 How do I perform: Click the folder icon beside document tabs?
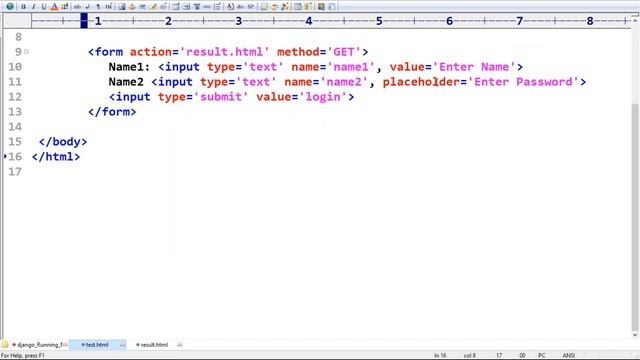point(5,344)
